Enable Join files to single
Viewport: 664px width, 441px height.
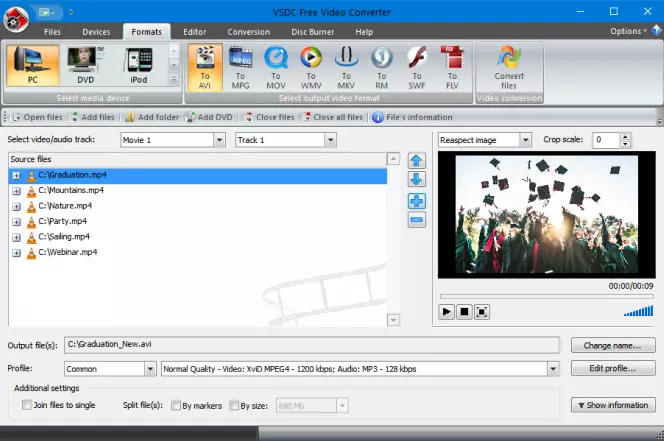pos(27,405)
